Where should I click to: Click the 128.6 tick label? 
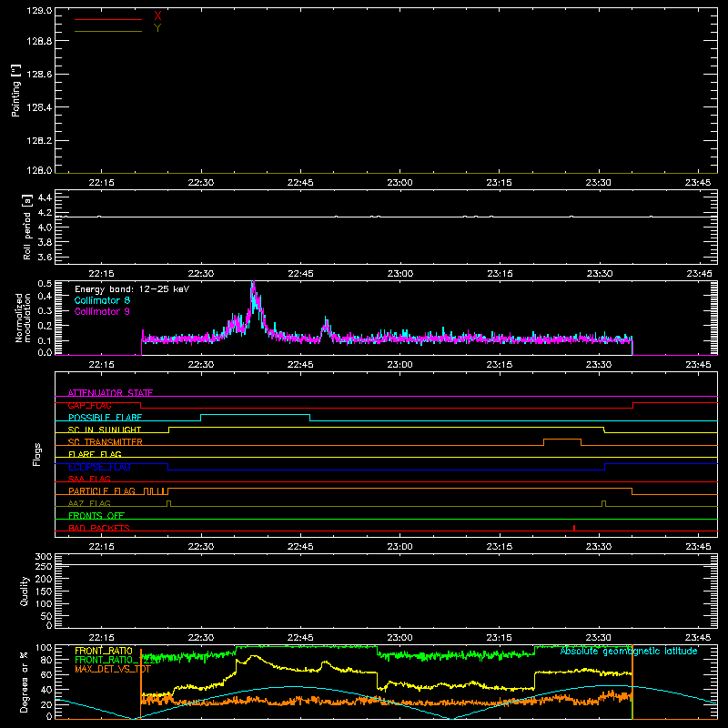pyautogui.click(x=39, y=75)
